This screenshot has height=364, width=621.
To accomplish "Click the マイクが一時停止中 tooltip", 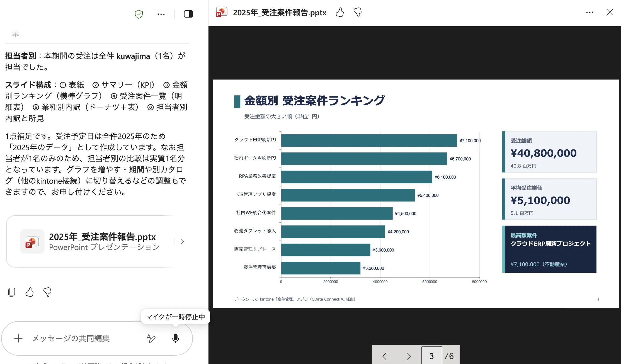I will pyautogui.click(x=175, y=317).
